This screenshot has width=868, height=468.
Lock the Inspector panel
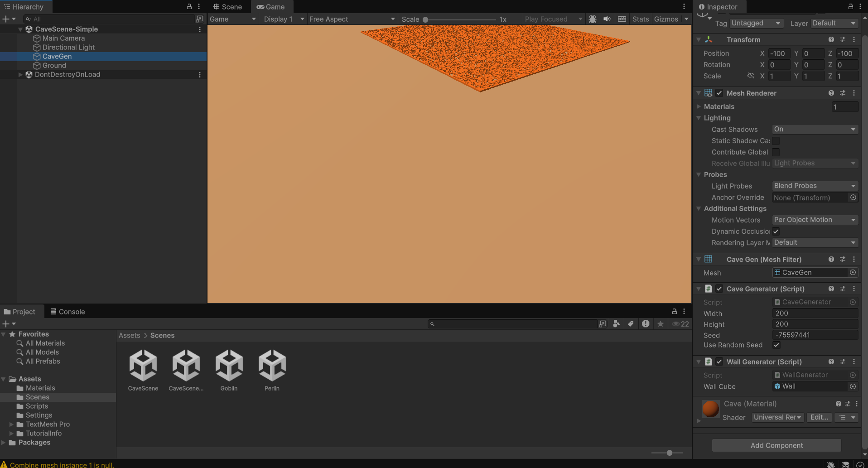850,7
